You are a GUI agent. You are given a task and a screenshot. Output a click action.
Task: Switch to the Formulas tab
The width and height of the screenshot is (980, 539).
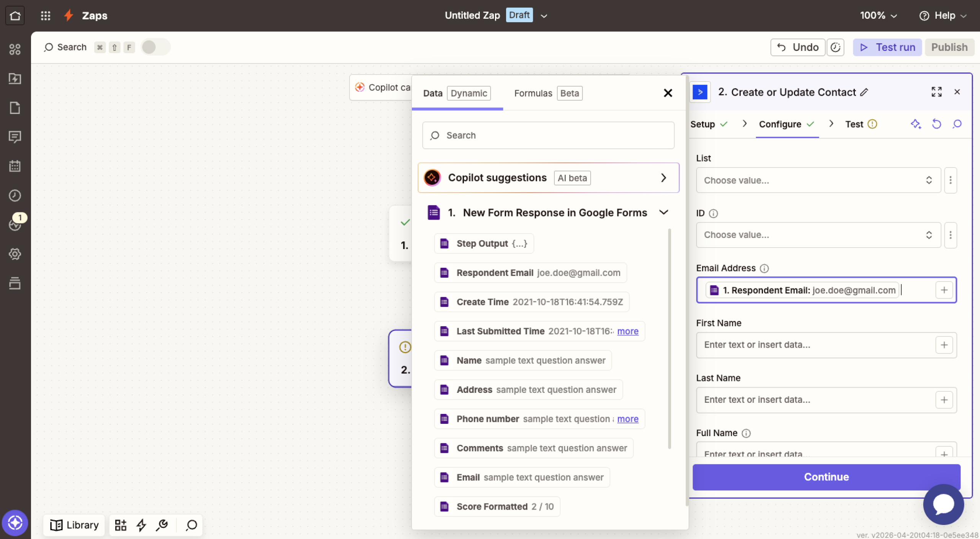point(533,93)
